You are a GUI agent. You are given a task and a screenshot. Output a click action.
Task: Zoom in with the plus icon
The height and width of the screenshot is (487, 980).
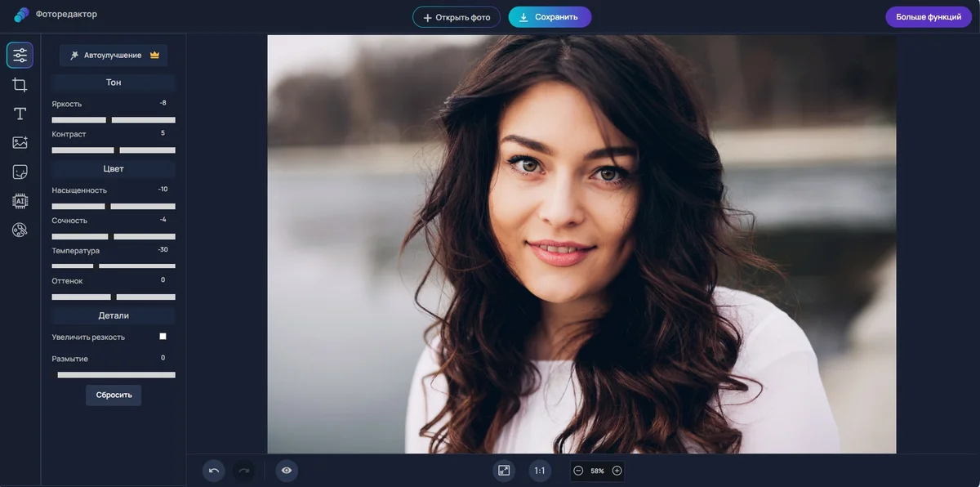(x=617, y=471)
